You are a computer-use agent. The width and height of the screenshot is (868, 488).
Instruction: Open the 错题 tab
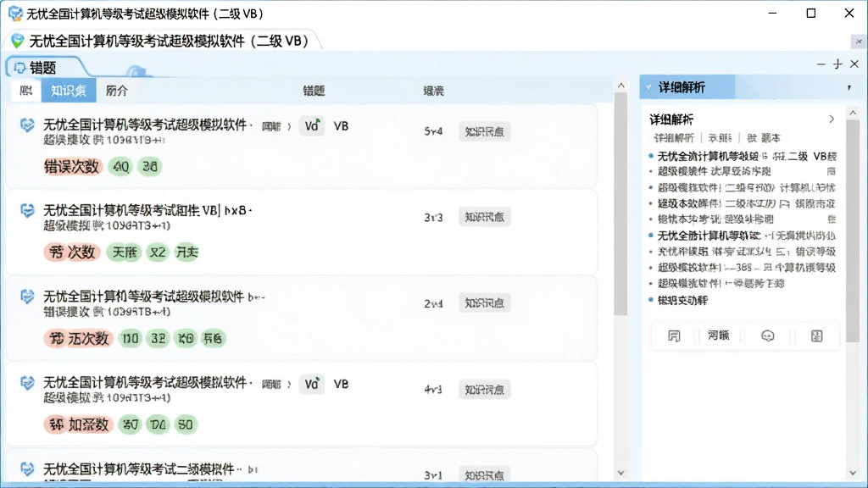coord(43,68)
